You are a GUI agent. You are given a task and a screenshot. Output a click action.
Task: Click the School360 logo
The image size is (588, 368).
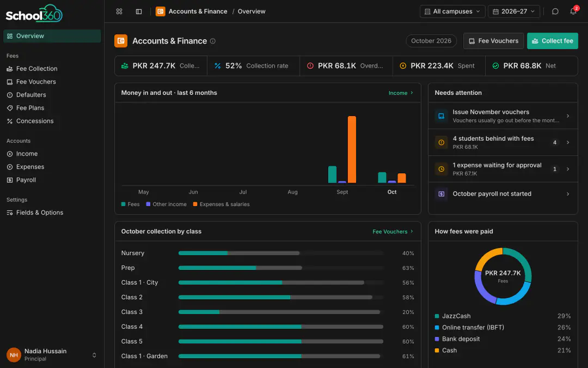point(34,14)
